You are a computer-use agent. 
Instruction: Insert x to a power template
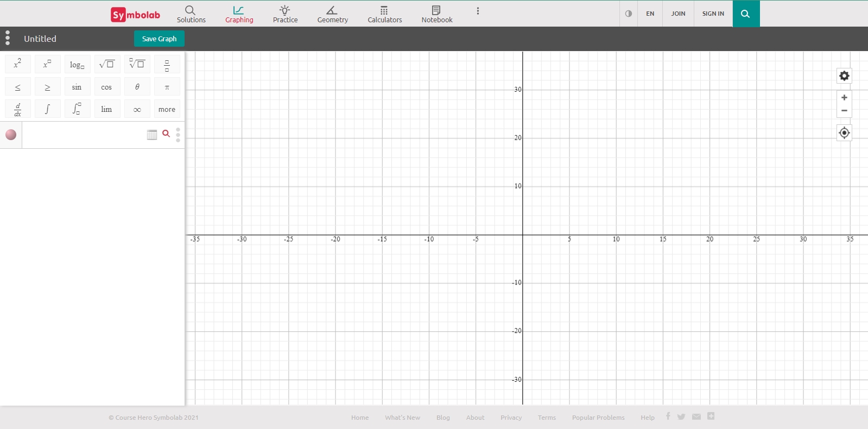coord(47,64)
